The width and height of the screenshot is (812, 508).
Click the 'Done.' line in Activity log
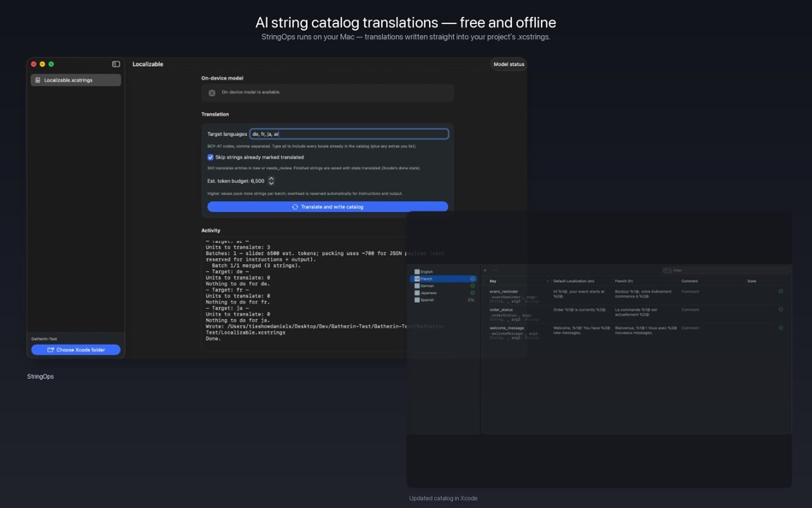[x=213, y=339]
